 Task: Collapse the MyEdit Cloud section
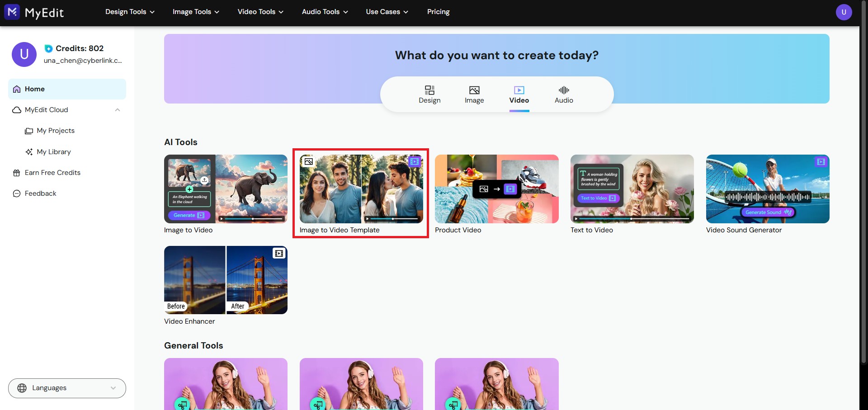[118, 110]
